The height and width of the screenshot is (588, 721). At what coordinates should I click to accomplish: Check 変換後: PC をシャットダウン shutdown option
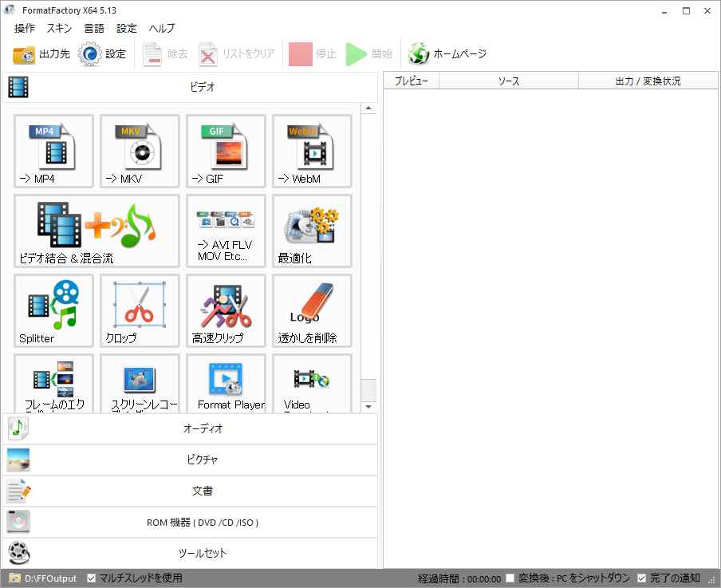point(508,578)
